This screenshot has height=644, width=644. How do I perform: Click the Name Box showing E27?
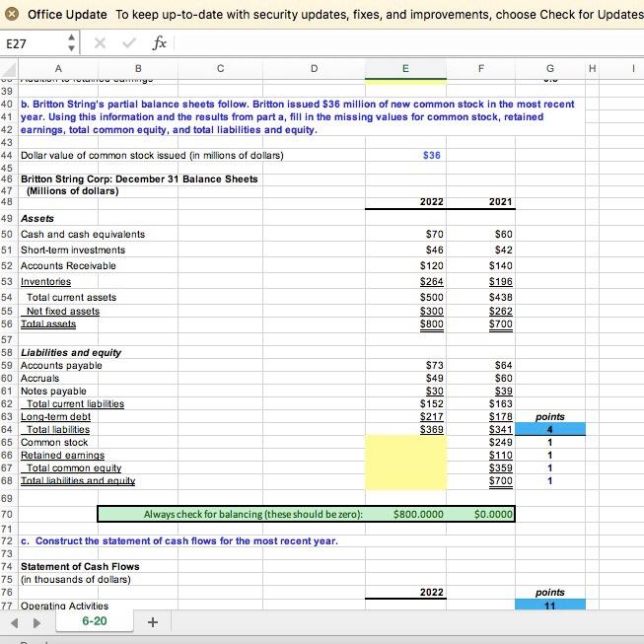coord(30,44)
